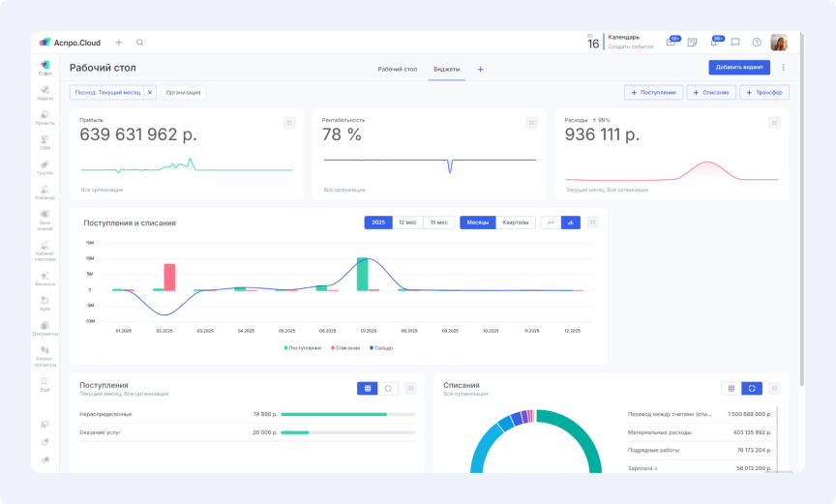This screenshot has width=836, height=504.
Task: Click the + Поступление button
Action: 654,93
